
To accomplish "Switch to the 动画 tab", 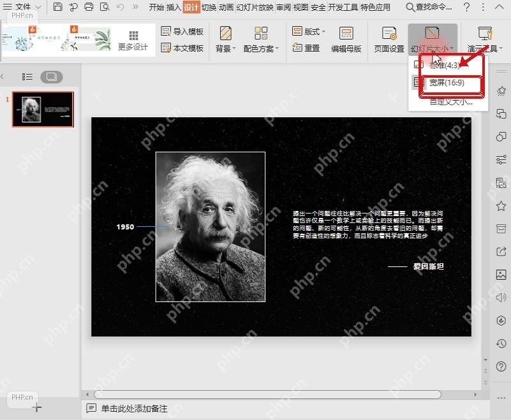I will tap(226, 7).
